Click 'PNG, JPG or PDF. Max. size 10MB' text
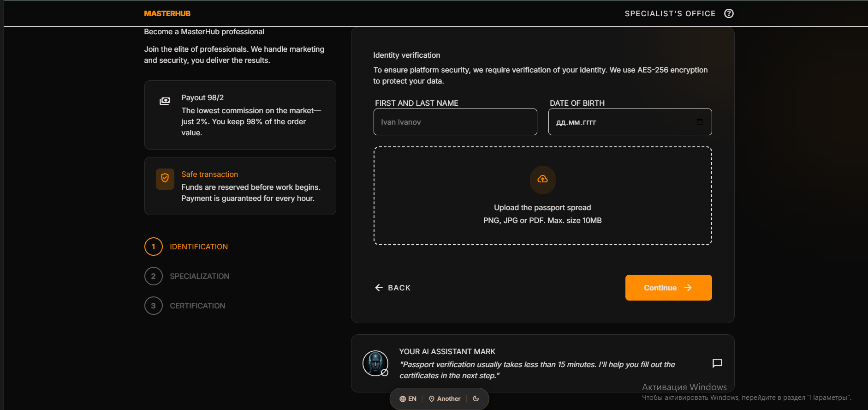The image size is (868, 410). coord(542,221)
